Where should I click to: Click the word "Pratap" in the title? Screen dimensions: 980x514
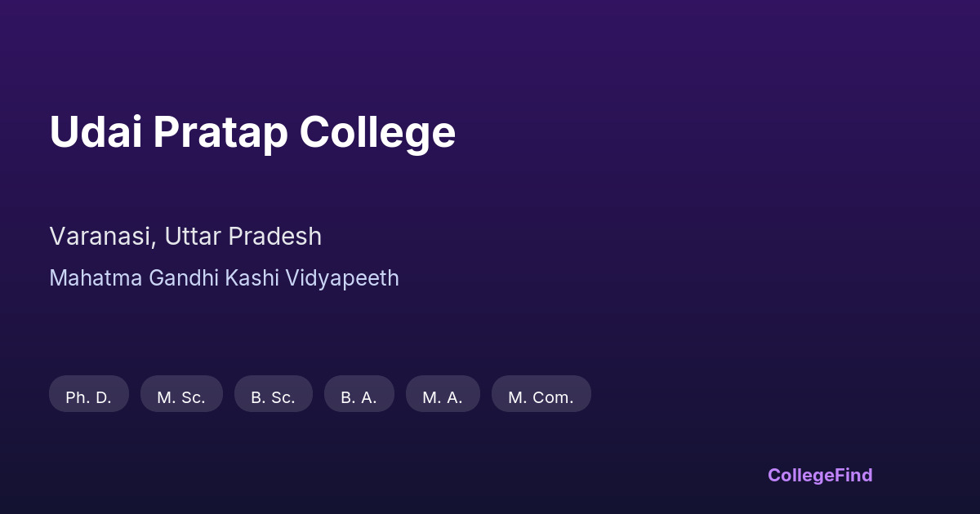coord(220,132)
